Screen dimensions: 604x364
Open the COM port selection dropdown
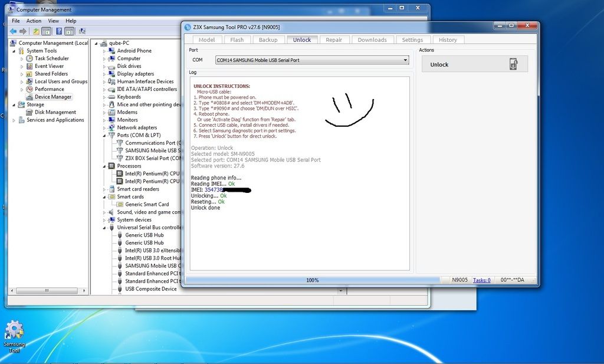(x=405, y=60)
